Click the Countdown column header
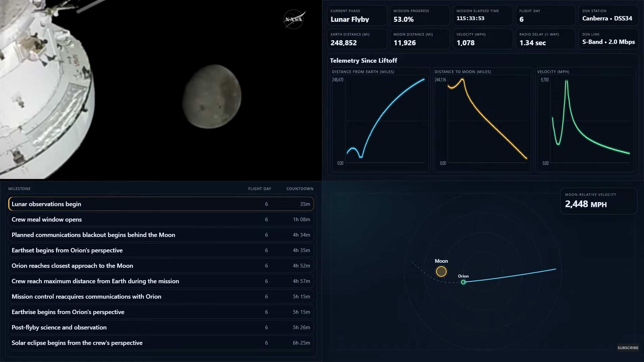Viewport: 644px width, 362px height. 300,189
